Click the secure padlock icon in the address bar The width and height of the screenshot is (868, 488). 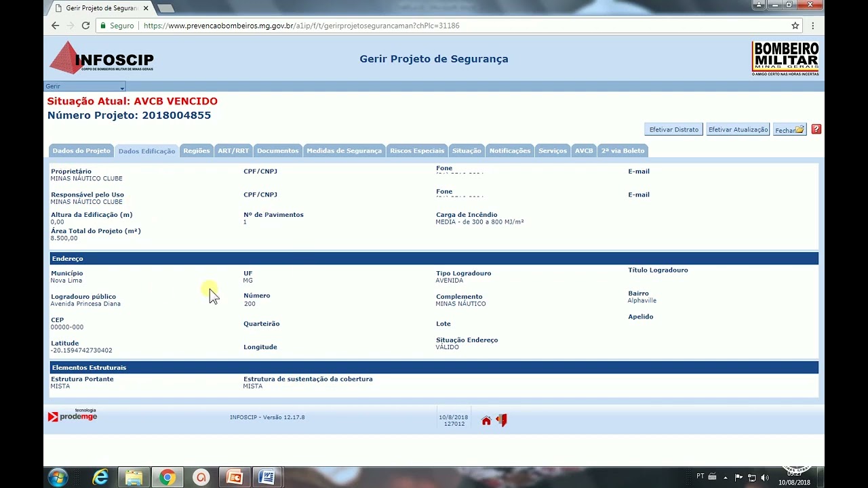pyautogui.click(x=103, y=26)
